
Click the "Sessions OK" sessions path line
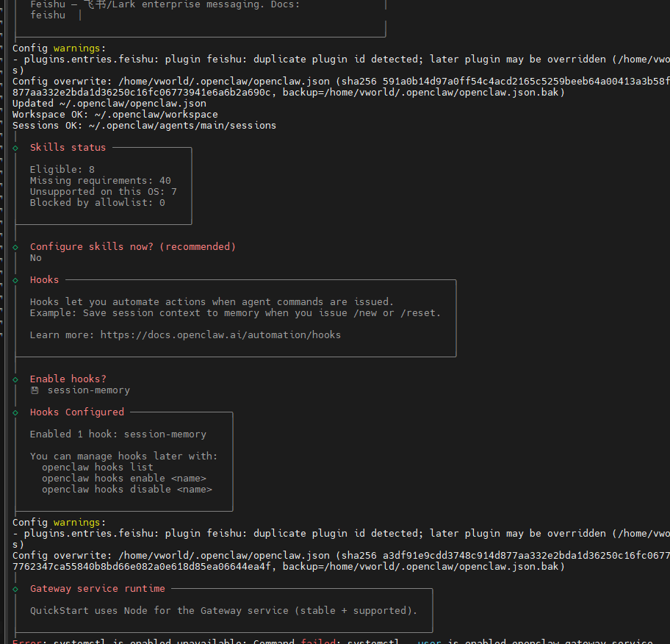(144, 126)
